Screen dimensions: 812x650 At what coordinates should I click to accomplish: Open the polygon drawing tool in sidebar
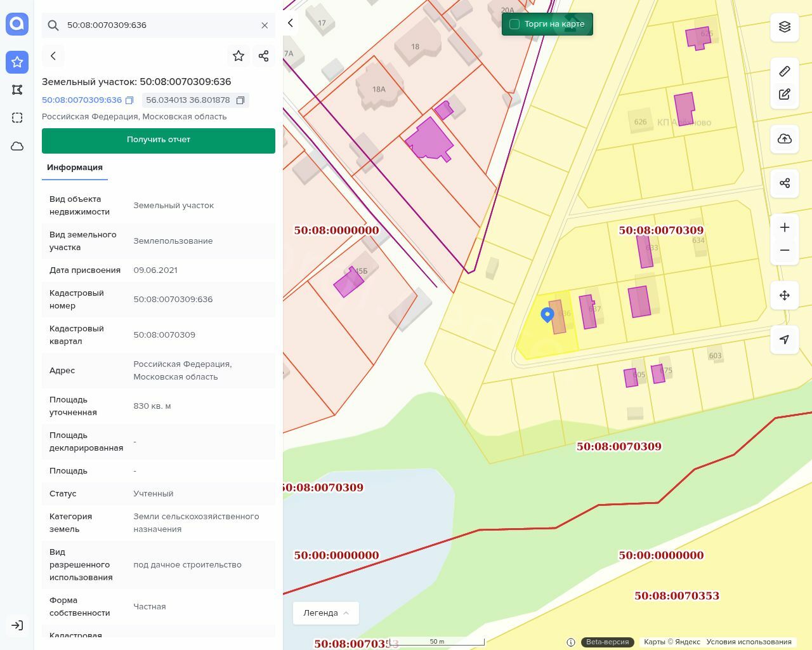pyautogui.click(x=17, y=90)
